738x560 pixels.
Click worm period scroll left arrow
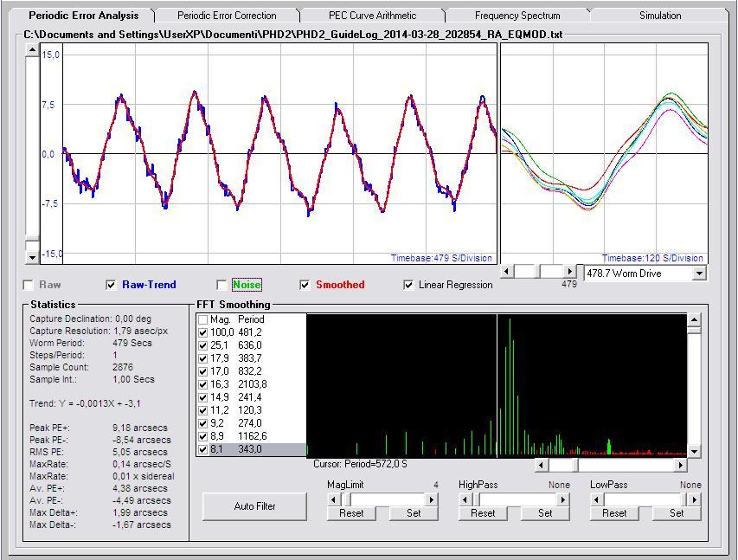pos(507,271)
